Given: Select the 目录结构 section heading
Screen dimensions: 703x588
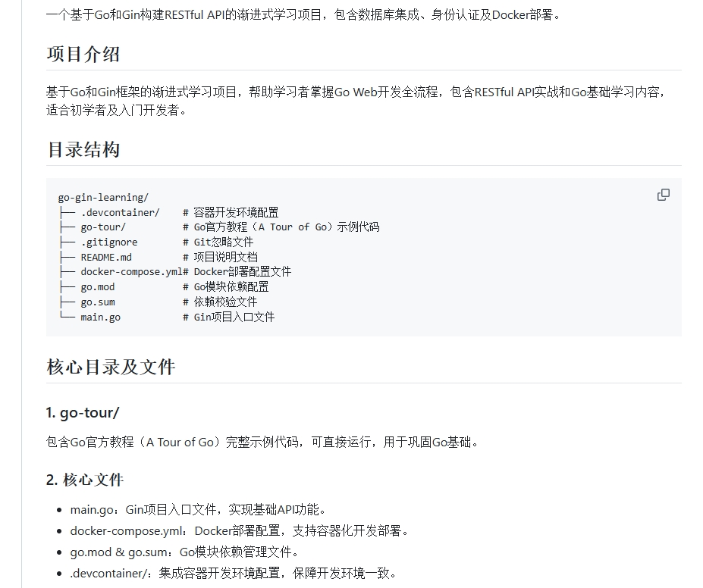Looking at the screenshot, I should click(x=85, y=149).
